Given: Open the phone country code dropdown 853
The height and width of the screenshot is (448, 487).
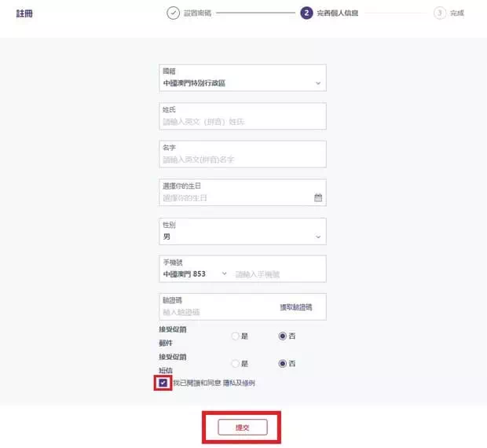Looking at the screenshot, I should (195, 274).
